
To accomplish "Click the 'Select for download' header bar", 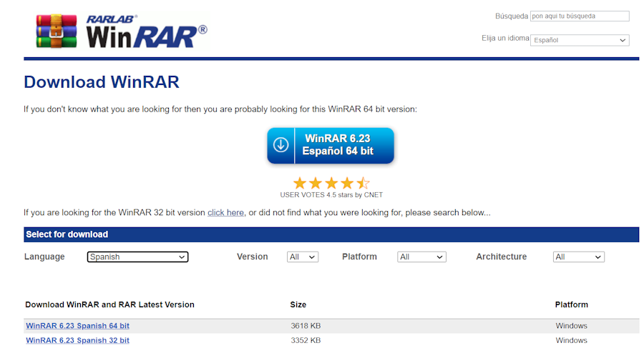I will (331, 234).
